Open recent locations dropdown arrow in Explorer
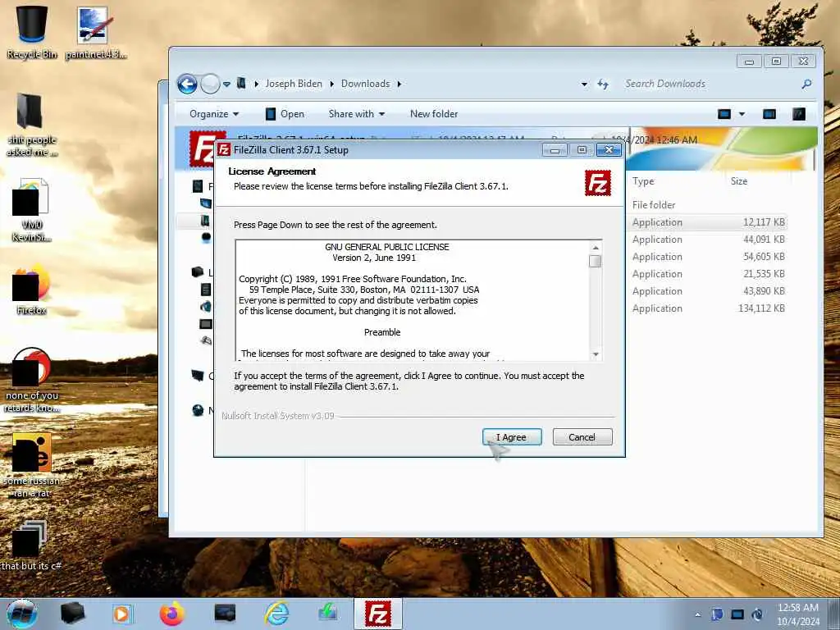 (x=226, y=84)
